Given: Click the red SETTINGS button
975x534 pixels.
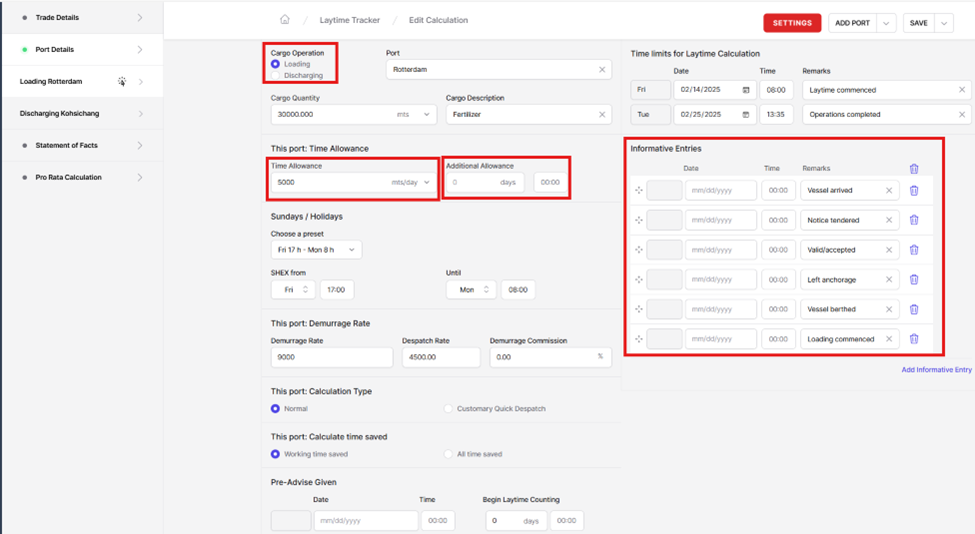Looking at the screenshot, I should click(792, 23).
